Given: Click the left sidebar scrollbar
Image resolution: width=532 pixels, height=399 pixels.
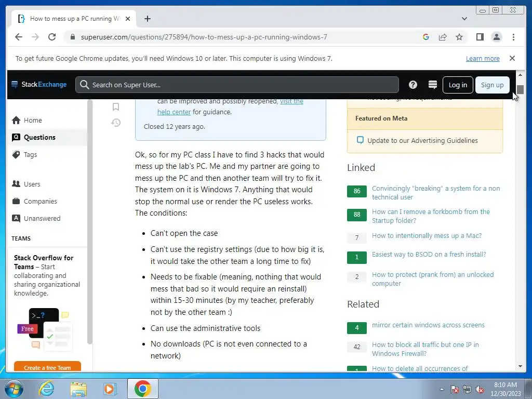Looking at the screenshot, I should click(89, 222).
